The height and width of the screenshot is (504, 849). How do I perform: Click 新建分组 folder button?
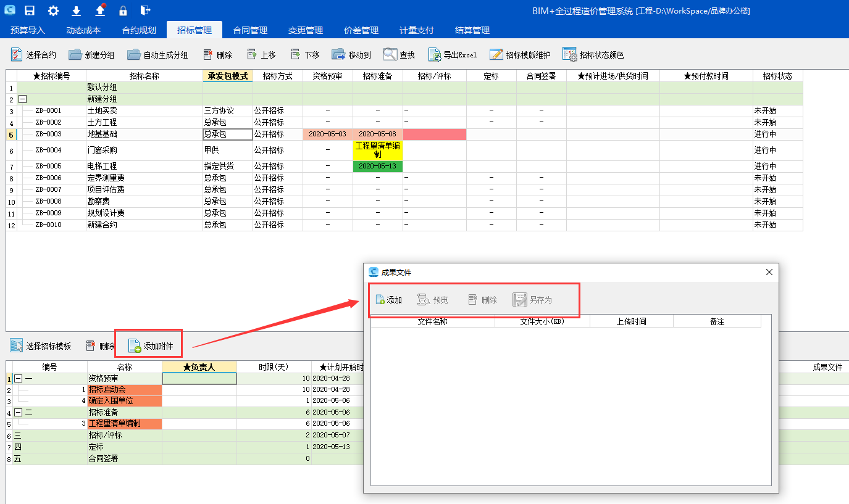[x=91, y=55]
